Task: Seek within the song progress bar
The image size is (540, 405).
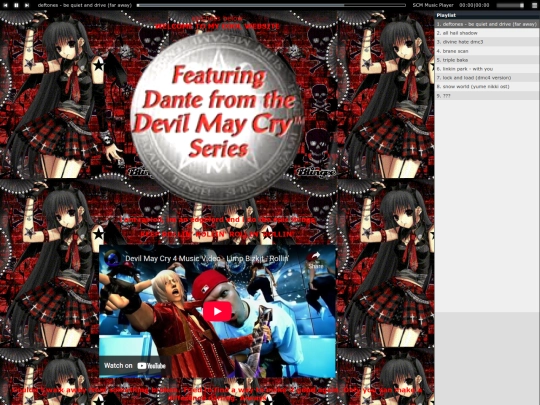Action: [271, 5]
